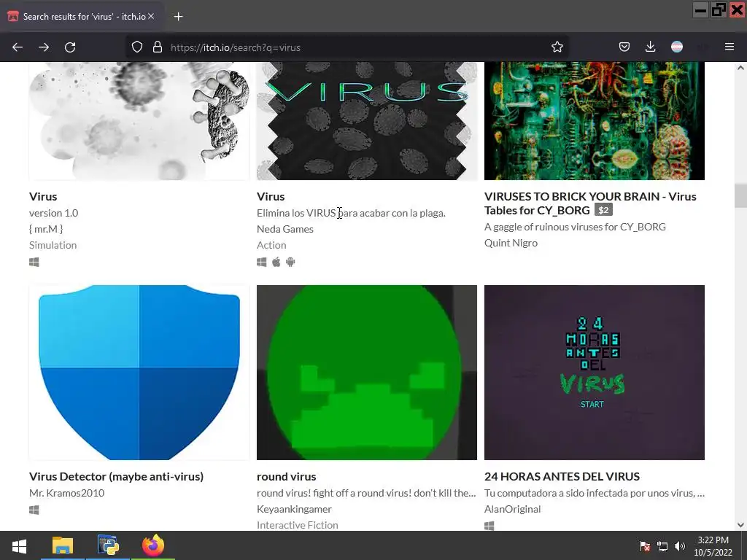747x560 pixels.
Task: Open a new browser tab
Action: pyautogui.click(x=178, y=17)
